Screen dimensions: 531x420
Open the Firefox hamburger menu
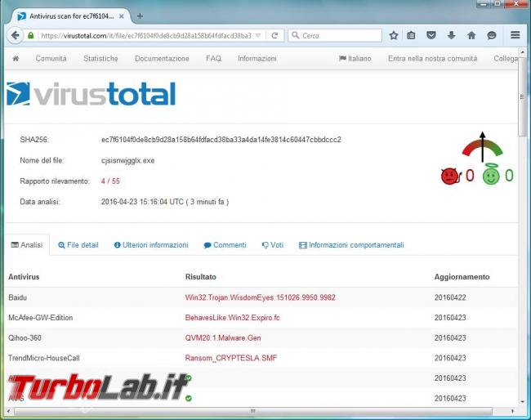[x=515, y=35]
